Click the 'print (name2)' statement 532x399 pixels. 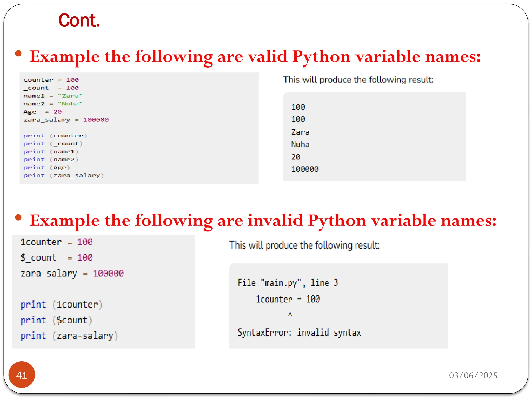[51, 159]
